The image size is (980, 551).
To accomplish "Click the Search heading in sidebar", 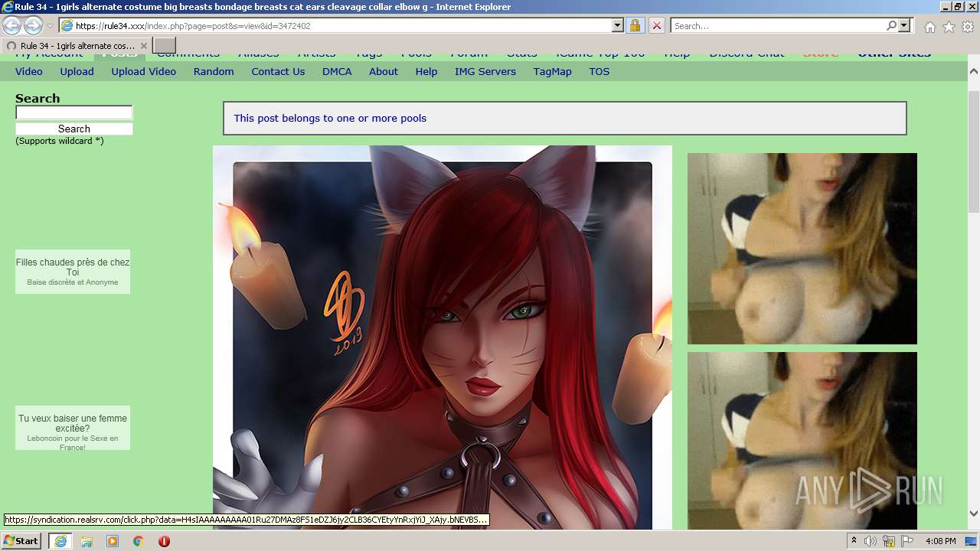I will 38,98.
